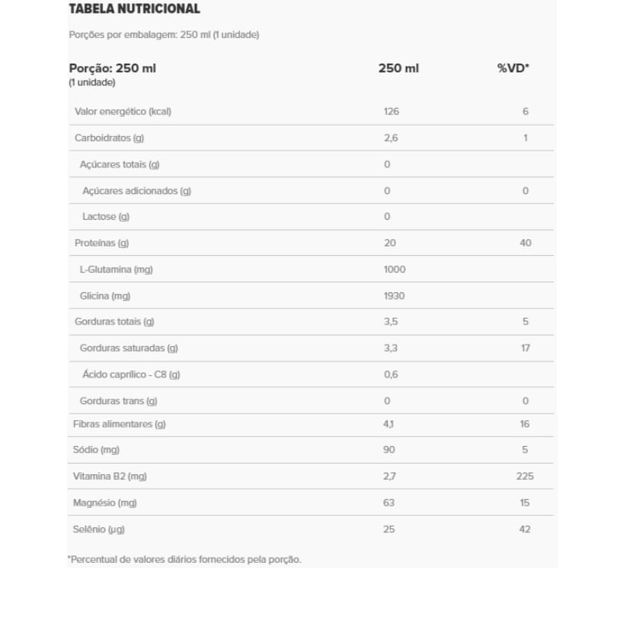Select the Fibras alimentares (g) label
The image size is (644, 644).
(x=119, y=424)
